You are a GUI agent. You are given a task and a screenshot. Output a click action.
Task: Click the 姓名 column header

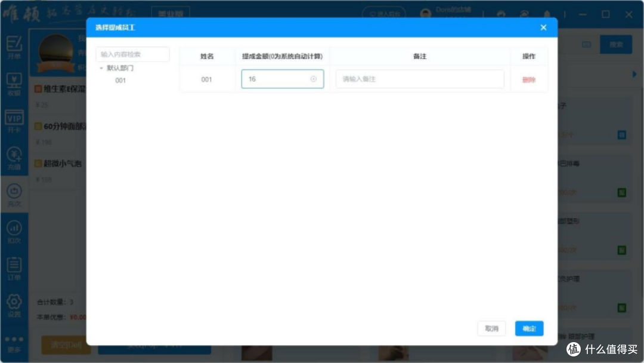click(207, 56)
